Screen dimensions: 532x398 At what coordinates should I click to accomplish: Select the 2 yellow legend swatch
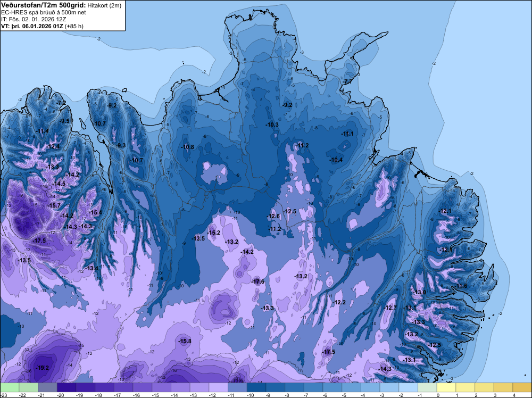485,387
